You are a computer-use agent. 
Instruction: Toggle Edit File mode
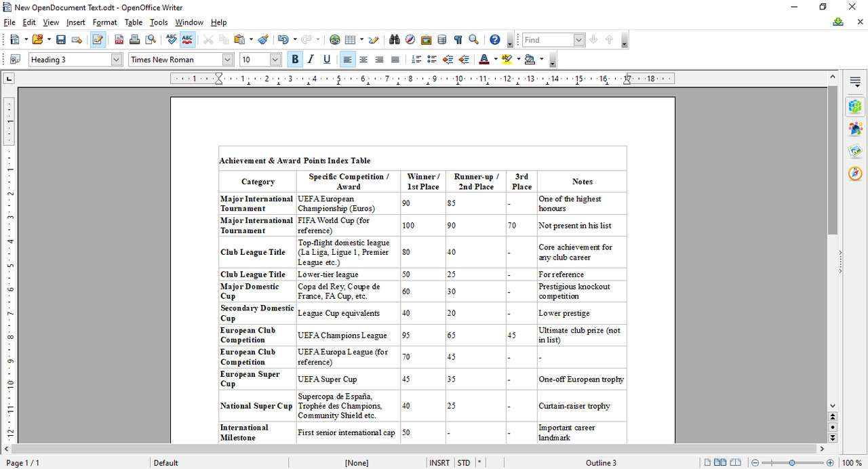point(98,40)
